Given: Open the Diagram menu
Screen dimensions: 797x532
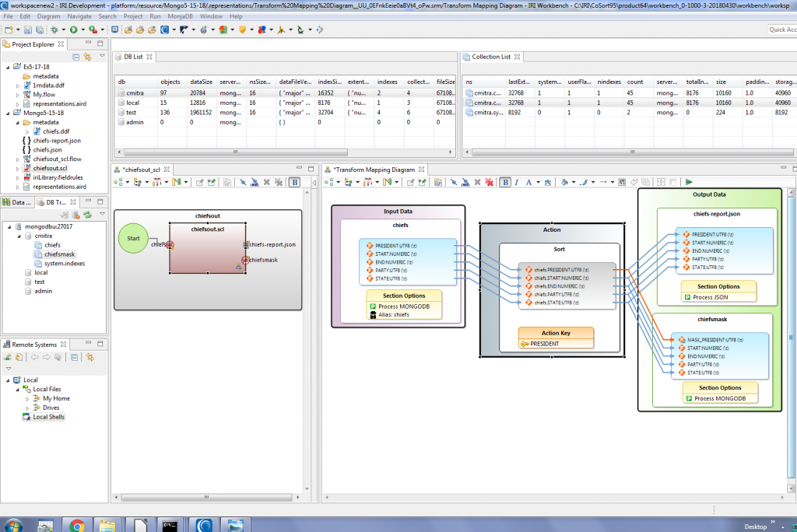Looking at the screenshot, I should pyautogui.click(x=48, y=16).
